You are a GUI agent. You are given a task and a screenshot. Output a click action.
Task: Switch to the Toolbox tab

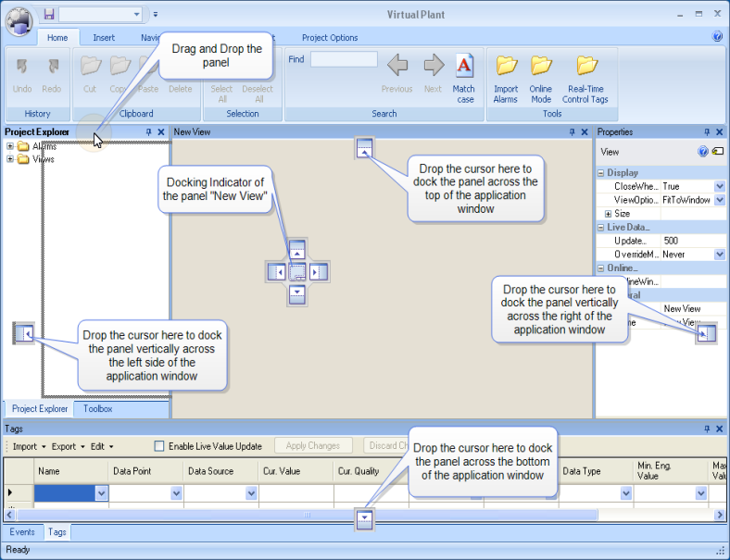98,409
